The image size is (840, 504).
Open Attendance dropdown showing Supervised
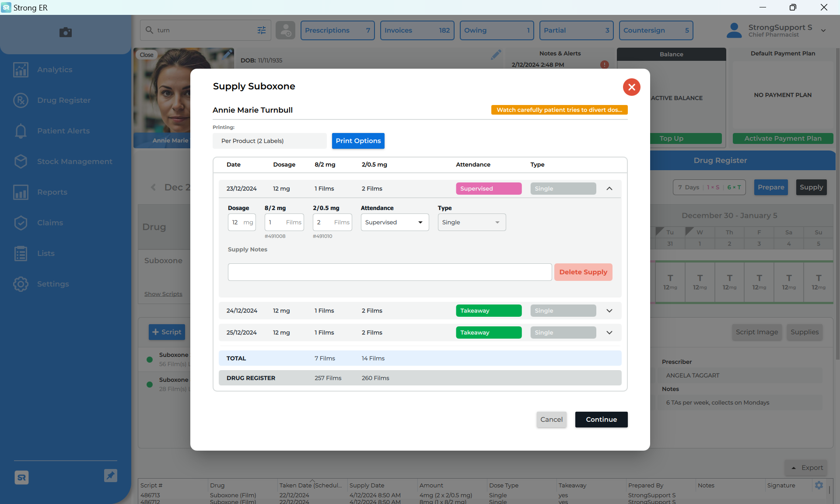(395, 222)
